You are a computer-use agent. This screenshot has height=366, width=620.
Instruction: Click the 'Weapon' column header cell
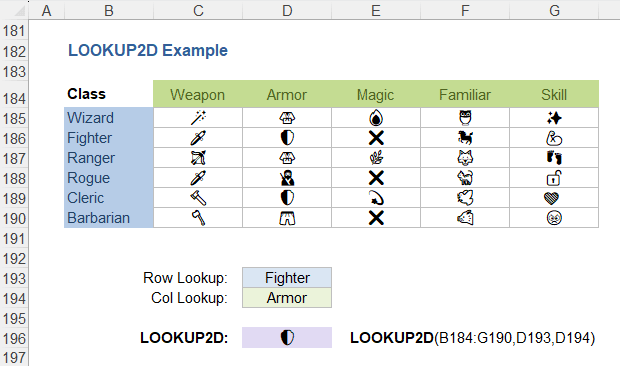198,94
